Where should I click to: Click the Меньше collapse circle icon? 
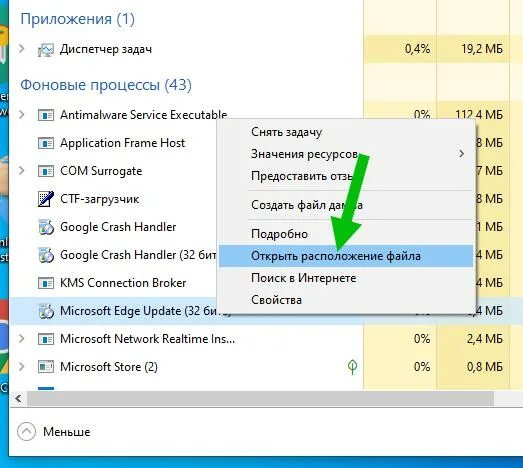tap(26, 432)
